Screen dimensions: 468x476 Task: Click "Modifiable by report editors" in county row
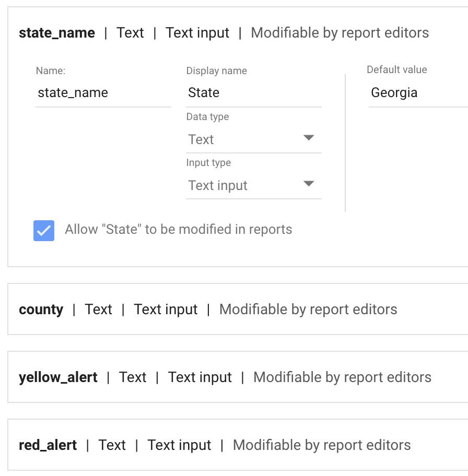point(308,310)
